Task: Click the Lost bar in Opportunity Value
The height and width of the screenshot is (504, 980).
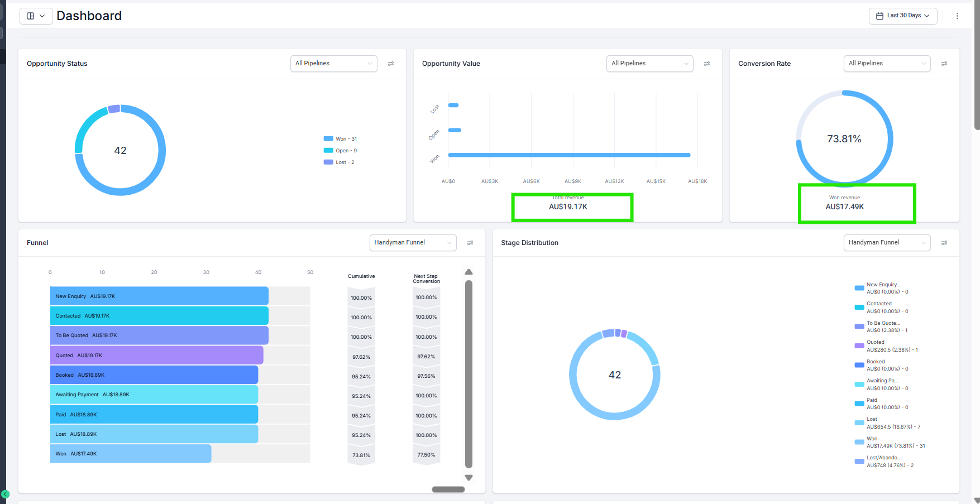Action: click(453, 105)
